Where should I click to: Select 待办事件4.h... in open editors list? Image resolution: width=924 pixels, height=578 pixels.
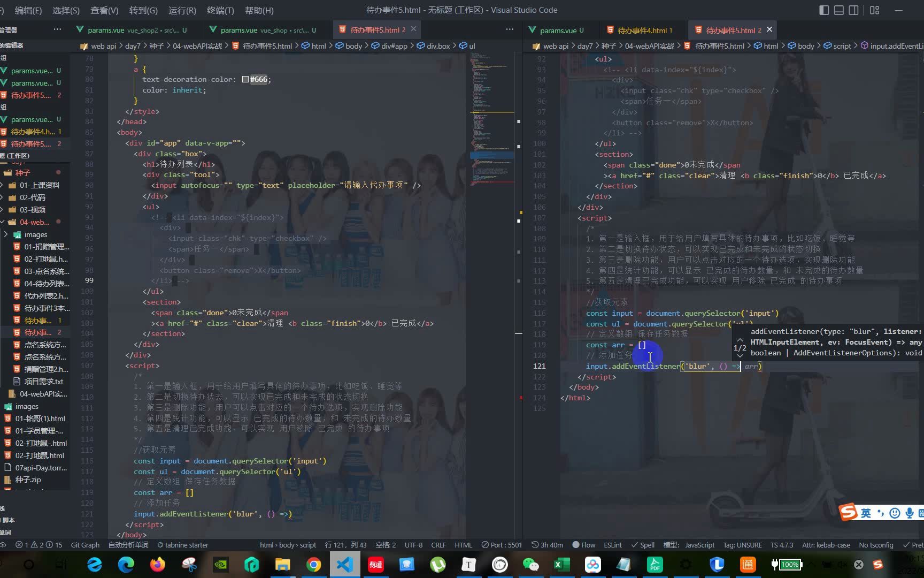(x=33, y=131)
